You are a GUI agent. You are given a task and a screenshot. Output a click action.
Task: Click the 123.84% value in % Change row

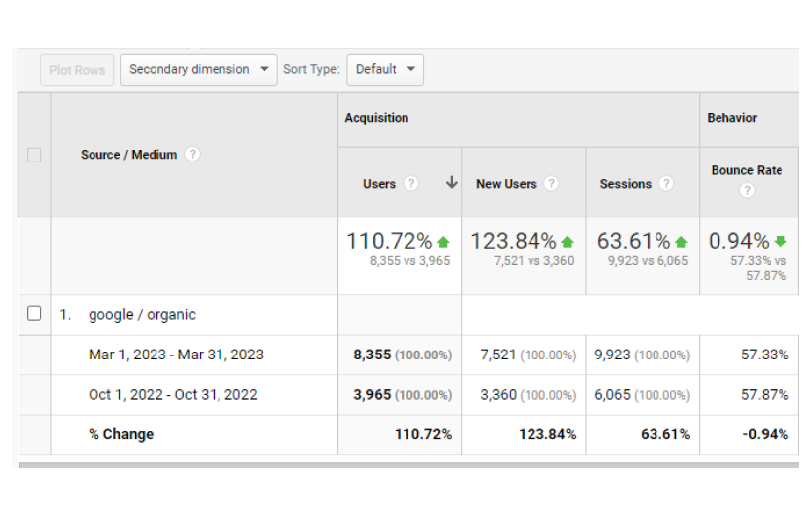pyautogui.click(x=547, y=434)
